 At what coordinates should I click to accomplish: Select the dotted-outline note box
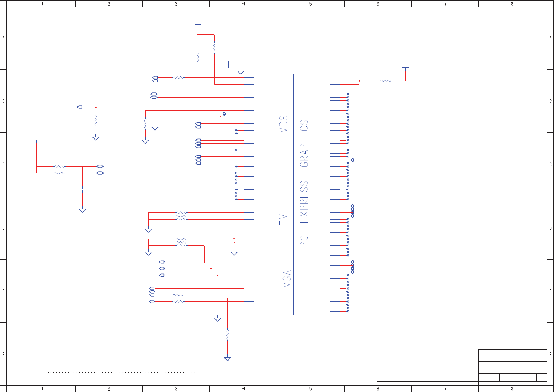pos(122,347)
